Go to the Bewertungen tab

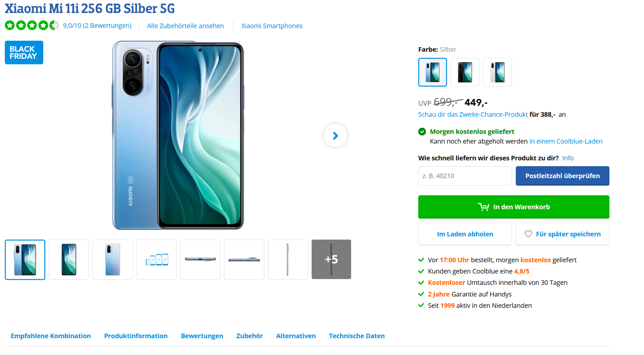(202, 336)
